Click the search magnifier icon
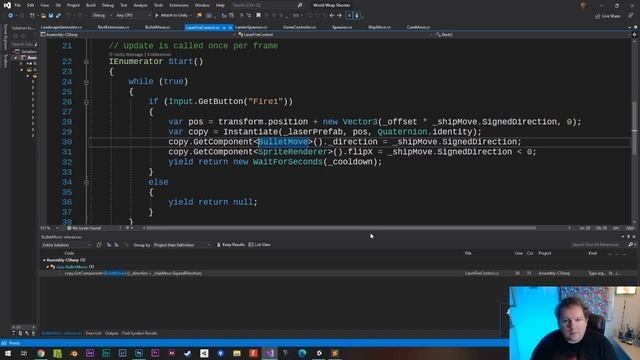 tap(300, 5)
